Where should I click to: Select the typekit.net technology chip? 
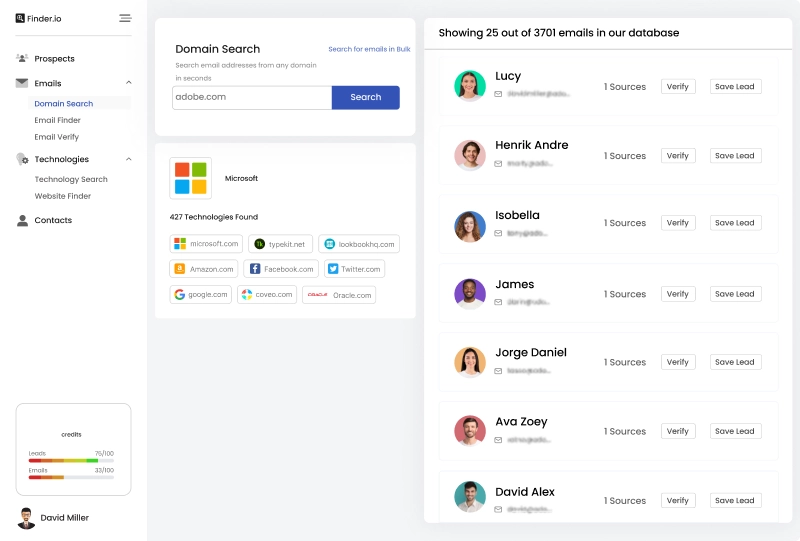click(280, 244)
